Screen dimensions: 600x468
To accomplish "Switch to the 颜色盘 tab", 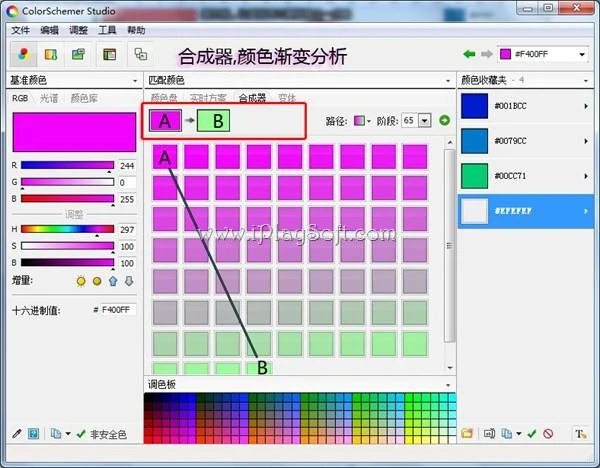I will (x=164, y=98).
